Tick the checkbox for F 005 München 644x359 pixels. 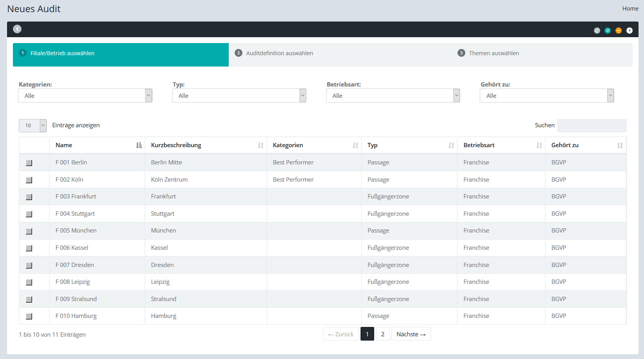pos(29,231)
